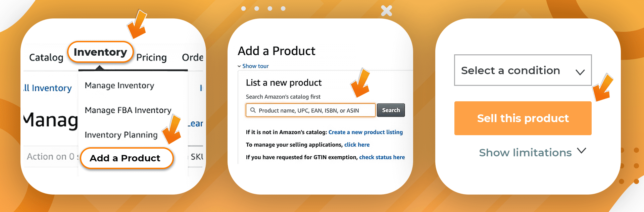Screen dimensions: 644x212
Task: Close the tutorial overlay with the X icon
Action: [386, 10]
